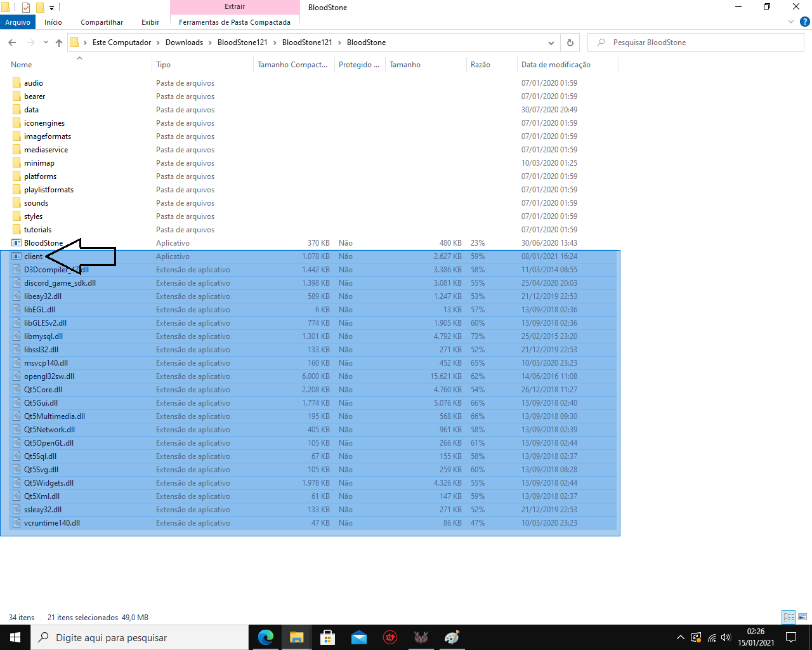Open notification center icon
The width and height of the screenshot is (812, 650).
pos(791,637)
